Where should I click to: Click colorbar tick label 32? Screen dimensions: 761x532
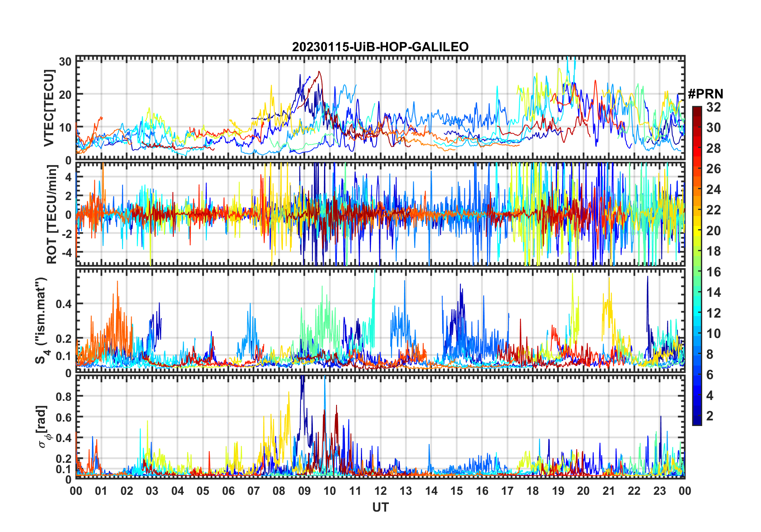click(x=713, y=107)
